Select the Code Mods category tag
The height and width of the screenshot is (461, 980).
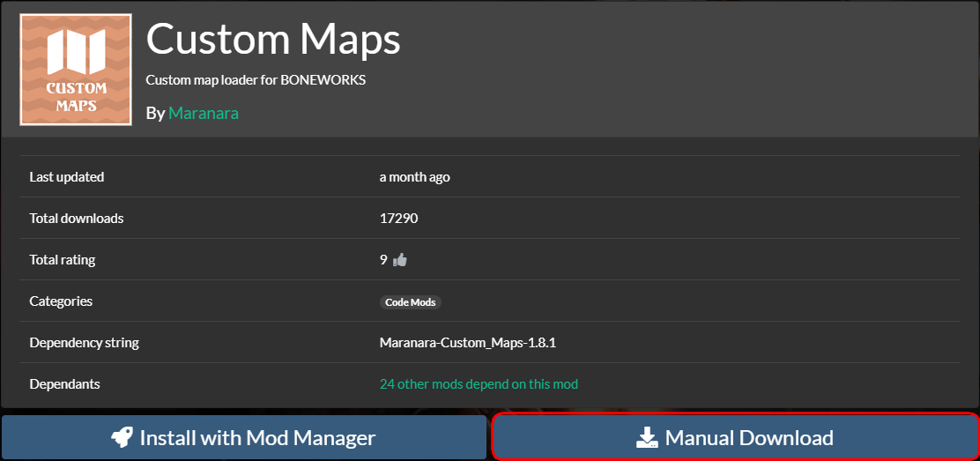point(411,302)
